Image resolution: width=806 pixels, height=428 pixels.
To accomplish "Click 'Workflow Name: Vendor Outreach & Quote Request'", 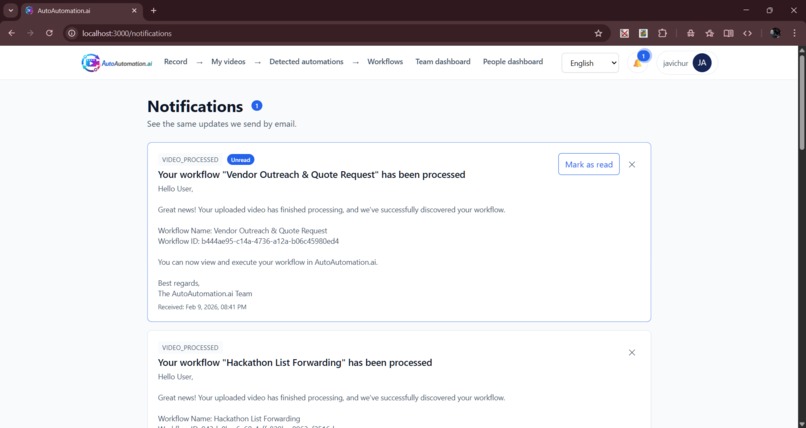I will point(243,231).
